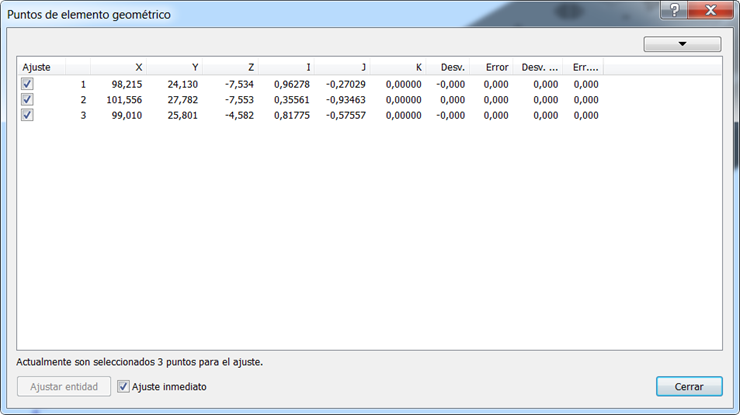
Task: Disable the Ajuste inmediato checkbox
Action: click(123, 387)
